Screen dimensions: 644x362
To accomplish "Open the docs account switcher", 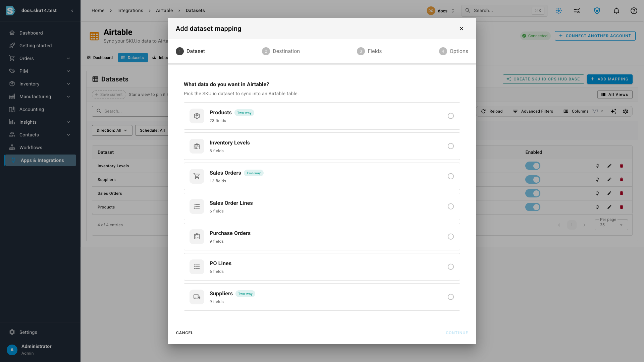I will point(441,11).
